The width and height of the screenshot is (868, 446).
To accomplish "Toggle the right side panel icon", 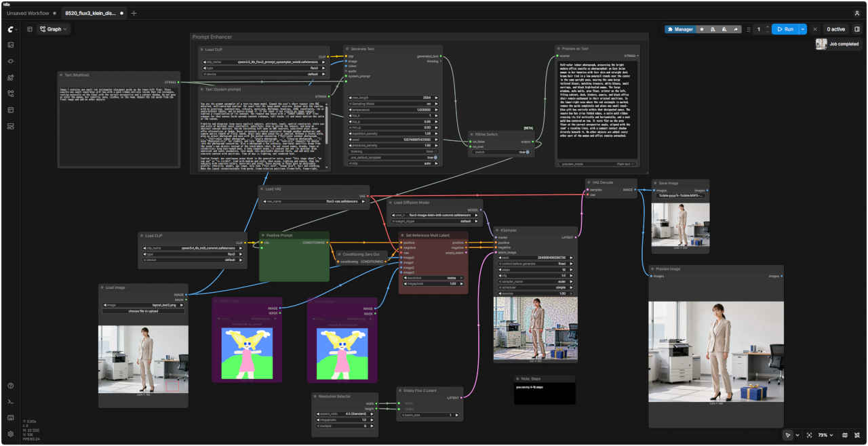I will pyautogui.click(x=857, y=29).
